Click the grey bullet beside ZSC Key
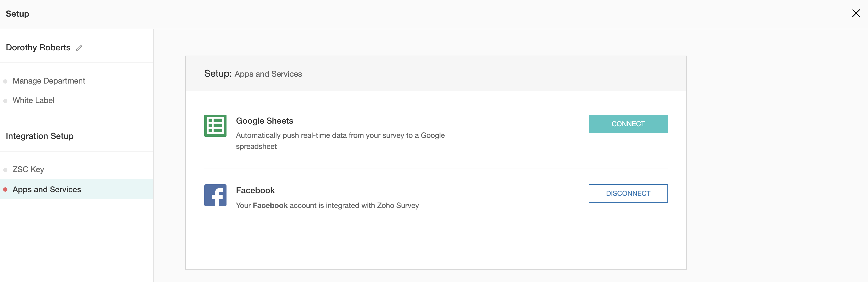The image size is (868, 282). point(5,170)
